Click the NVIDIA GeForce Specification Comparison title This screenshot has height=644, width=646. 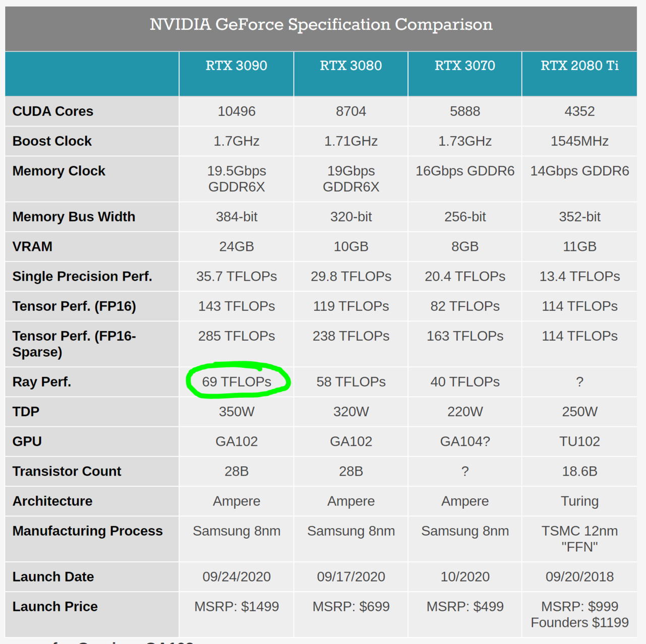pos(321,25)
